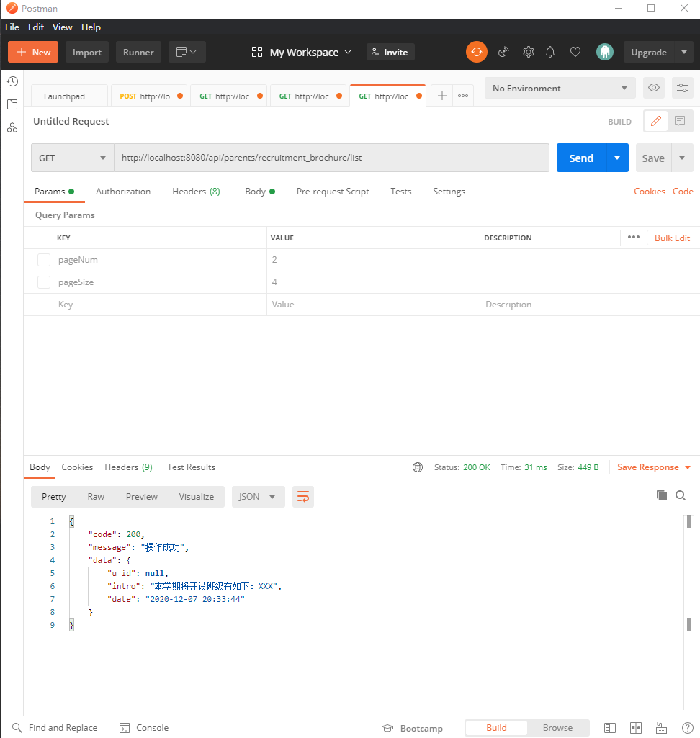Open the Edit menu
The width and height of the screenshot is (700, 738).
point(36,27)
